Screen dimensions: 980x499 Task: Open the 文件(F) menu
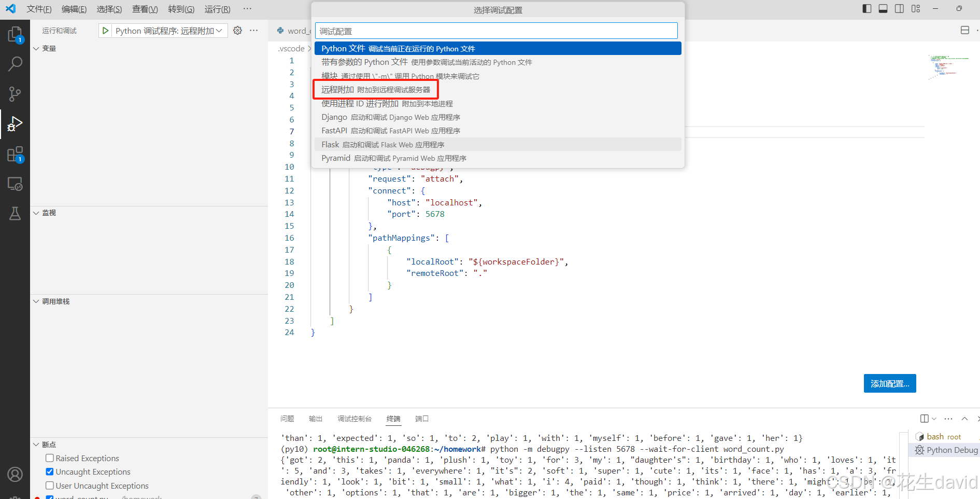pyautogui.click(x=39, y=9)
